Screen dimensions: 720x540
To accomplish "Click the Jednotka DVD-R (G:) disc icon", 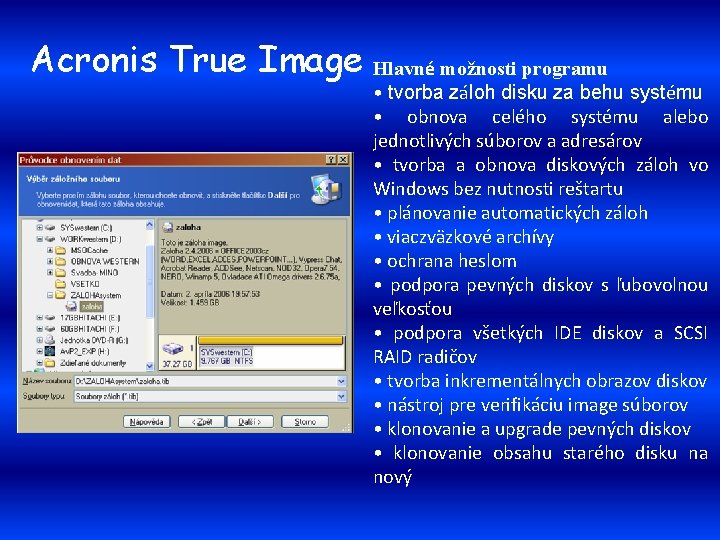I will [x=51, y=340].
